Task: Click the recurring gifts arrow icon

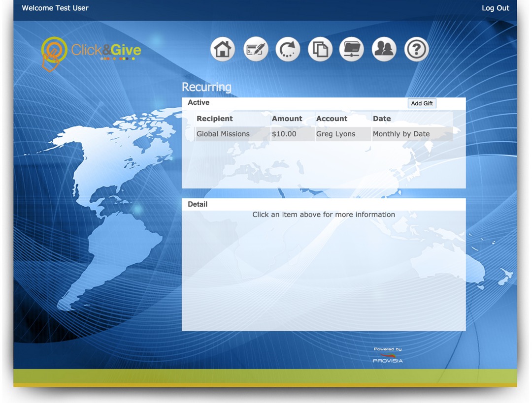Action: (288, 49)
